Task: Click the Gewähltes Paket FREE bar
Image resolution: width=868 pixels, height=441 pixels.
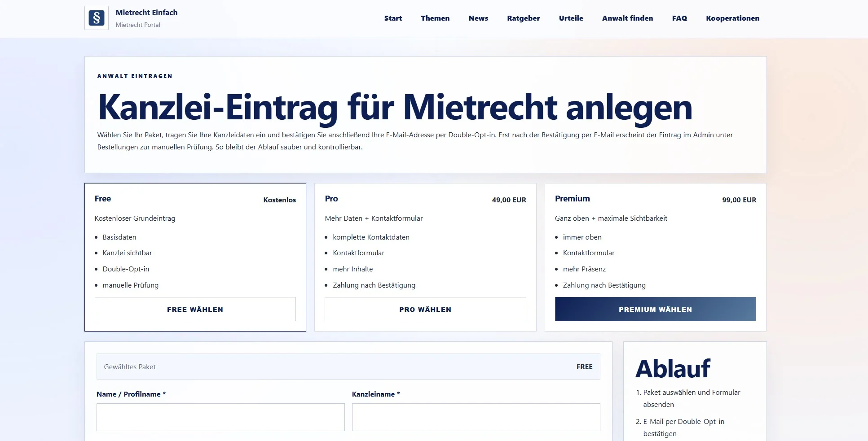Action: pyautogui.click(x=348, y=367)
